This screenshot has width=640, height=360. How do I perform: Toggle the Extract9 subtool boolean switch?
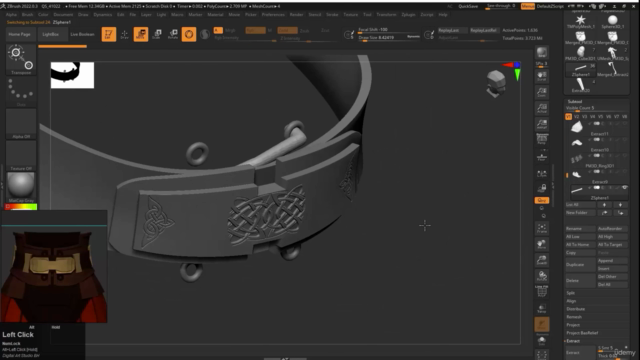click(596, 171)
